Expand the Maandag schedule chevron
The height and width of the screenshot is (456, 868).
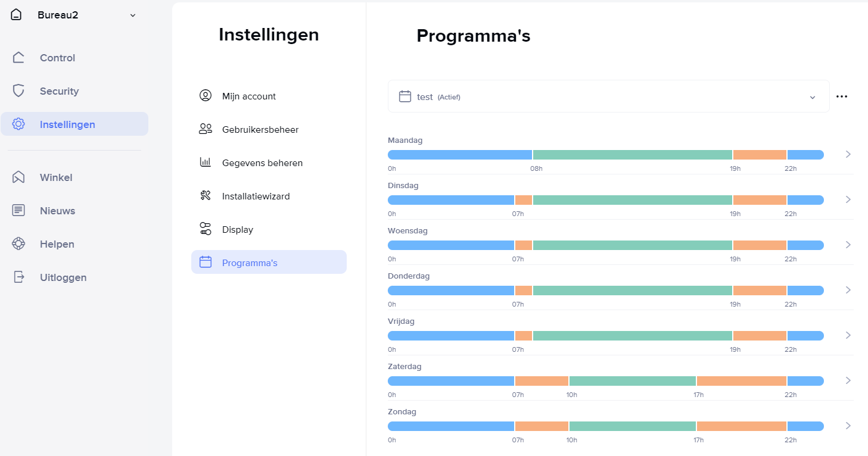point(848,155)
